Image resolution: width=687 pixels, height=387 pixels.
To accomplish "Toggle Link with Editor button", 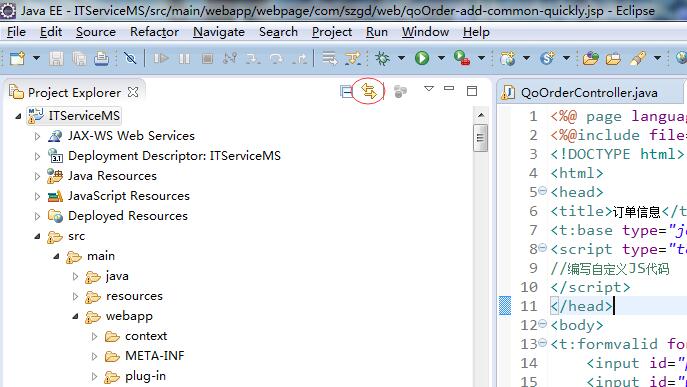I will (368, 91).
